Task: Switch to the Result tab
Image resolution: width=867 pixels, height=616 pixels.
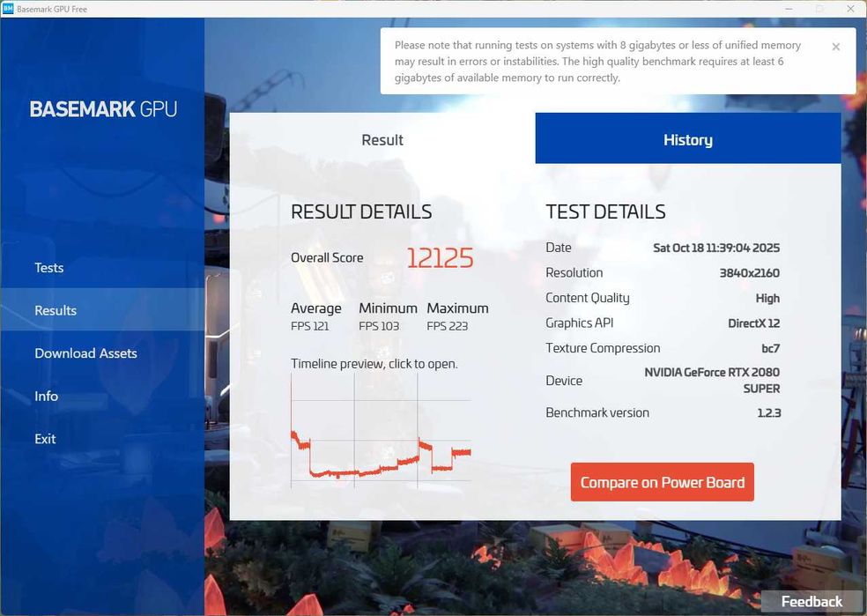Action: pos(382,138)
